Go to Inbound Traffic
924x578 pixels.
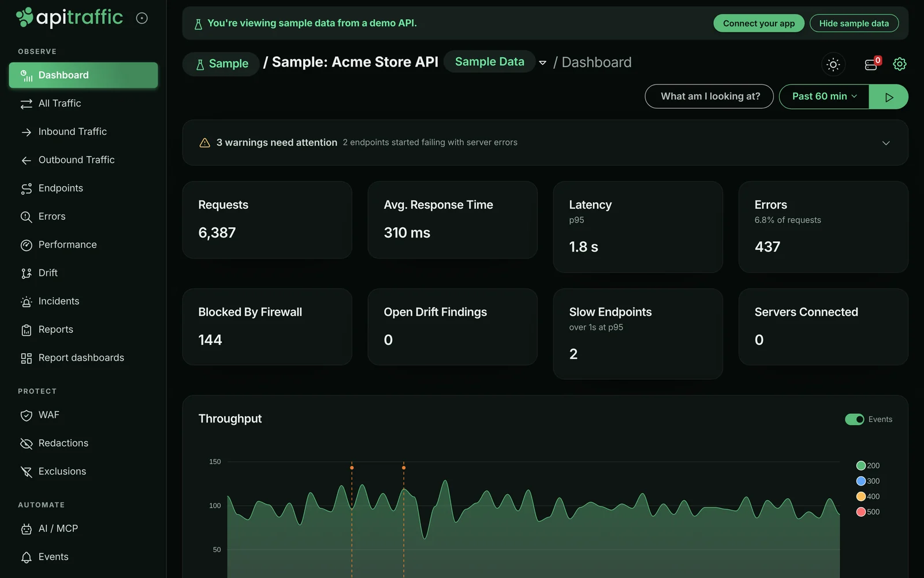(x=83, y=132)
